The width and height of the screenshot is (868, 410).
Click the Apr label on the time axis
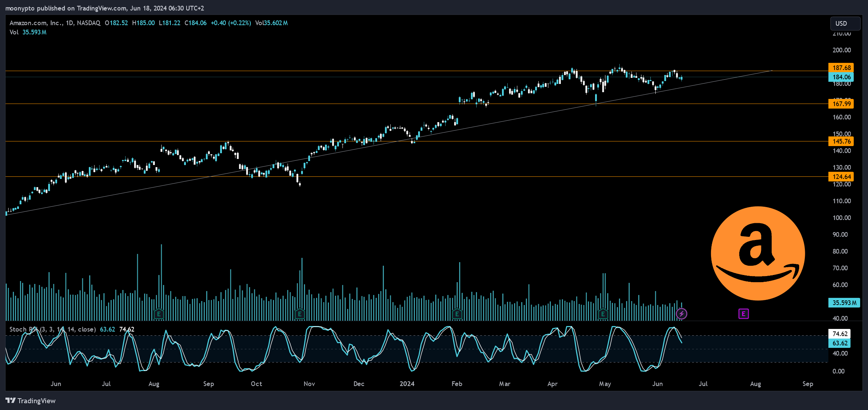point(553,384)
